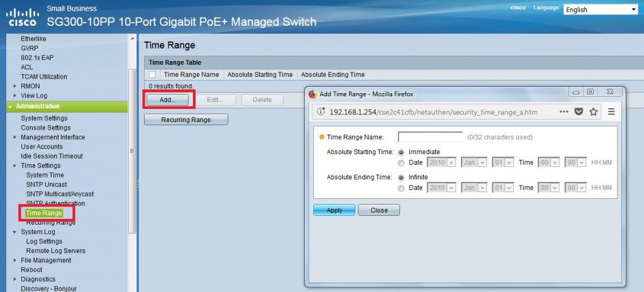644x292 pixels.
Task: Open ending time hour dropdown
Action: (549, 188)
